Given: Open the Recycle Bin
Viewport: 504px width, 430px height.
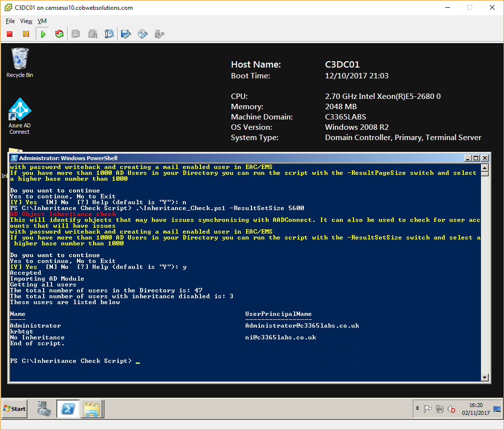Looking at the screenshot, I should coord(19,58).
